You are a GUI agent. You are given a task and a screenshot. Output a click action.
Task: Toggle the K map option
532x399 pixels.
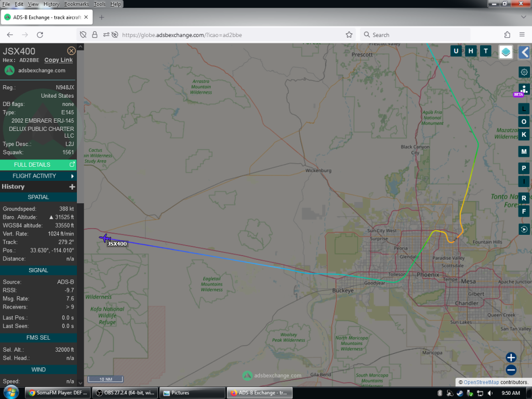click(x=524, y=135)
